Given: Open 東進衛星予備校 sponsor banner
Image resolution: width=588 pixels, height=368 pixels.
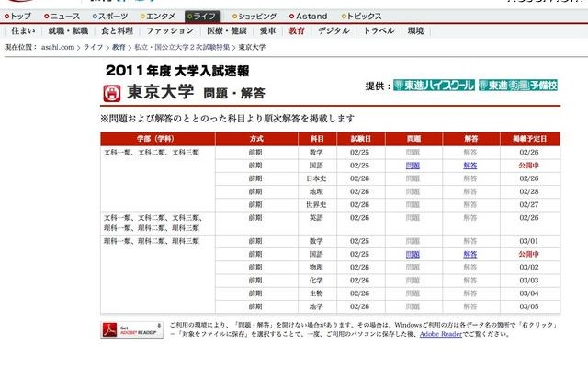Looking at the screenshot, I should click(x=518, y=86).
